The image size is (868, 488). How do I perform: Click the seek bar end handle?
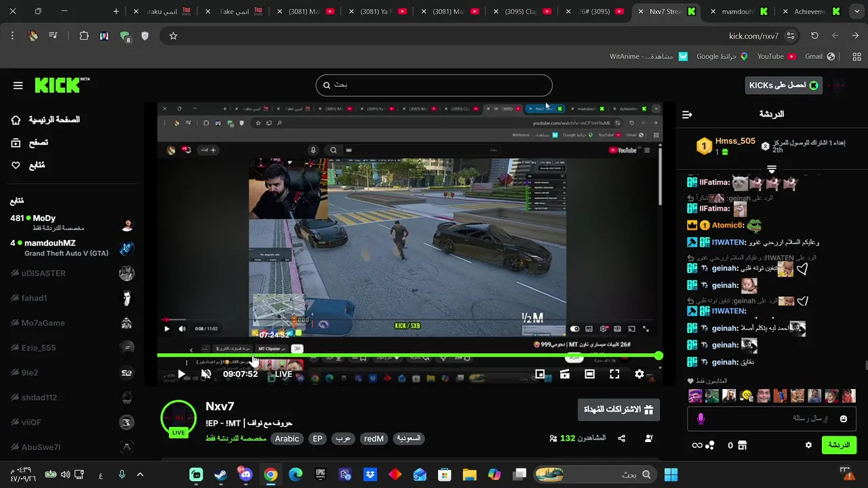tap(658, 355)
